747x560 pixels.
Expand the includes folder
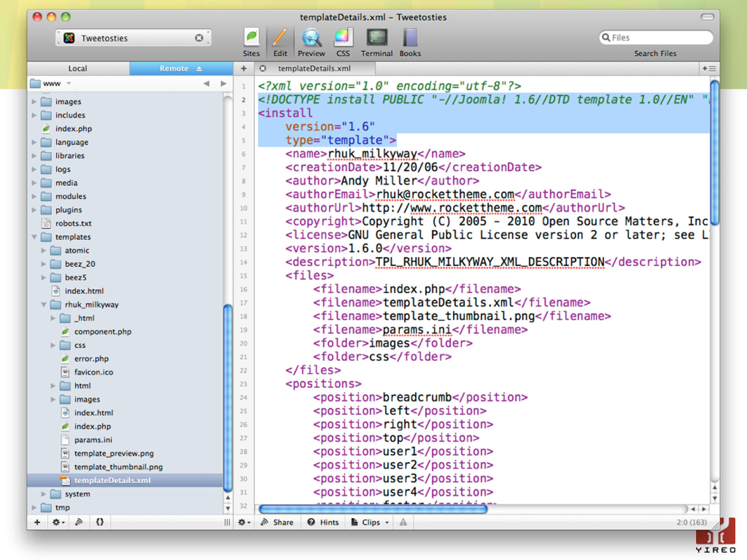tap(34, 115)
